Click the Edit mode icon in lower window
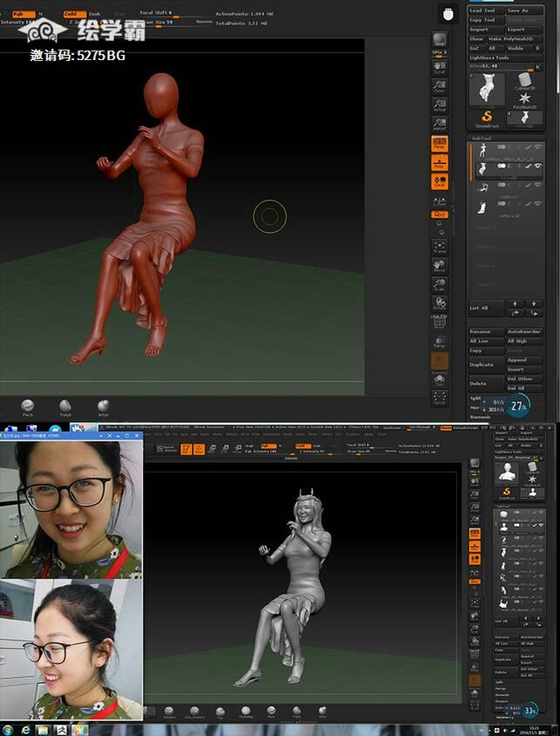The height and width of the screenshot is (736, 560). click(186, 449)
